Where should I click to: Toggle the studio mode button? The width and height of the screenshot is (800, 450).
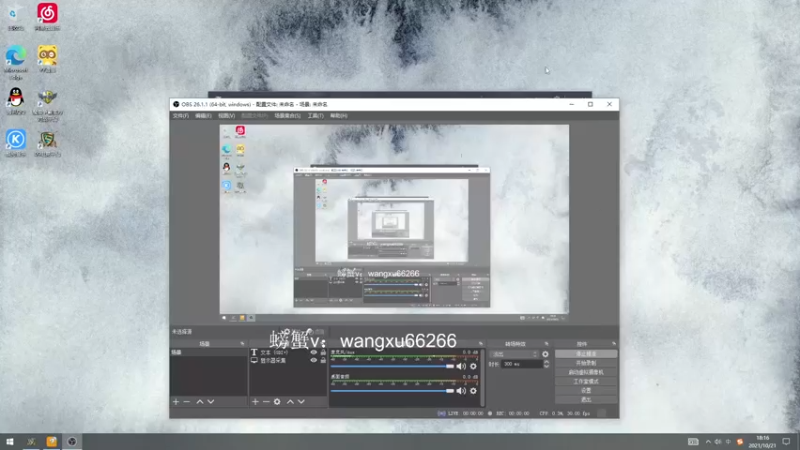(x=586, y=381)
